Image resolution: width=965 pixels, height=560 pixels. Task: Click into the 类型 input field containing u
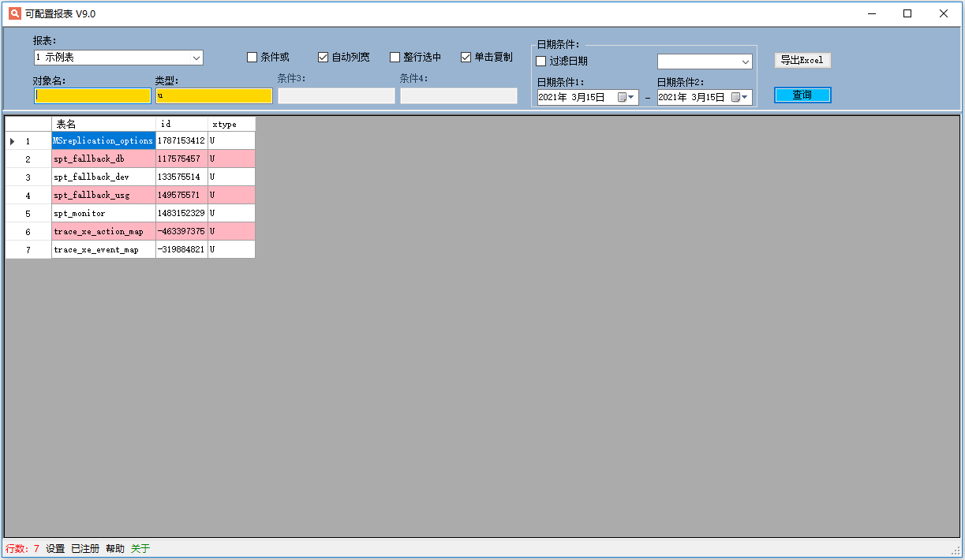[x=214, y=95]
